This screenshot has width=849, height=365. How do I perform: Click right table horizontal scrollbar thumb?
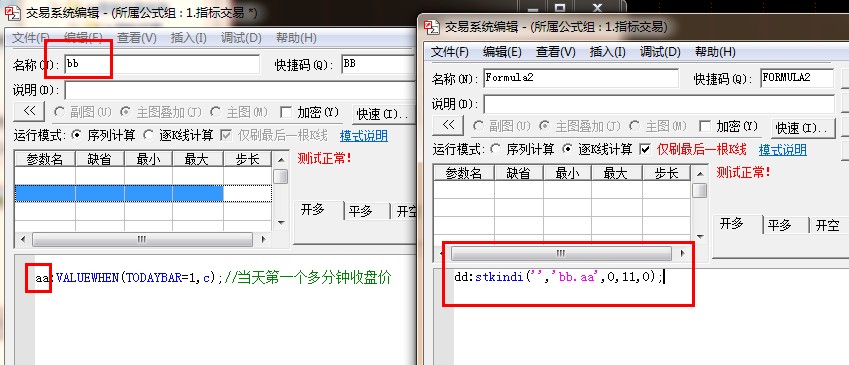tap(561, 253)
